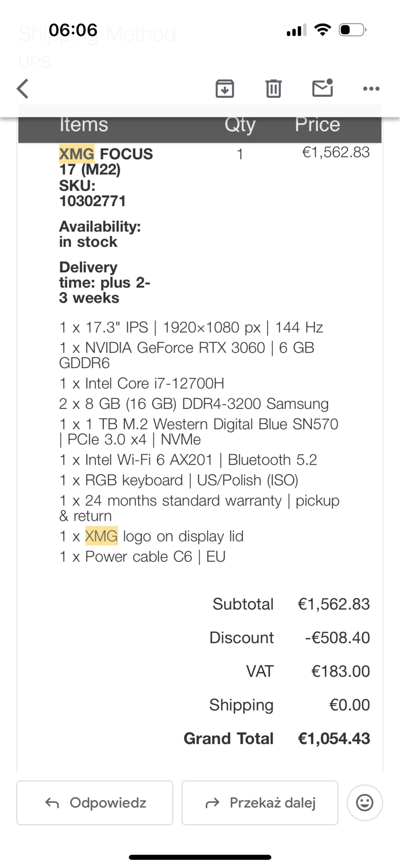Tap the Grand Total amount €1,054.43
This screenshot has height=868, width=400.
(x=334, y=738)
